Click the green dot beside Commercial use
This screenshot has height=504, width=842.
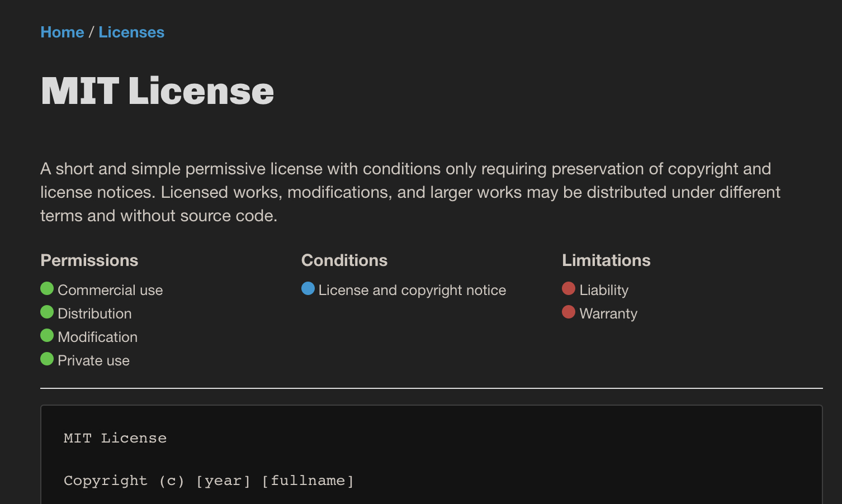[x=47, y=289]
